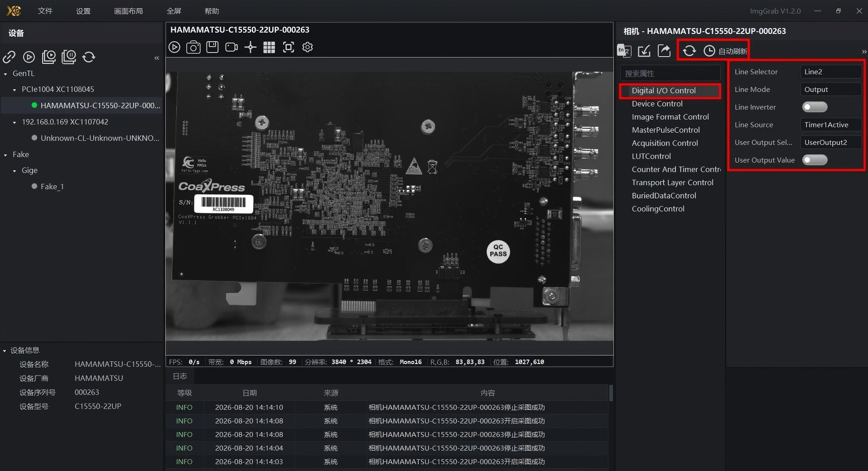Click the auto refresh clock icon
Image resolution: width=868 pixels, height=471 pixels.
(709, 51)
